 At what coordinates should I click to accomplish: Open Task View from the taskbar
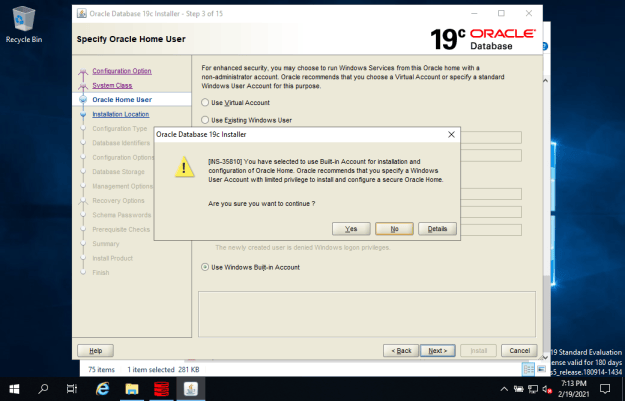point(72,389)
